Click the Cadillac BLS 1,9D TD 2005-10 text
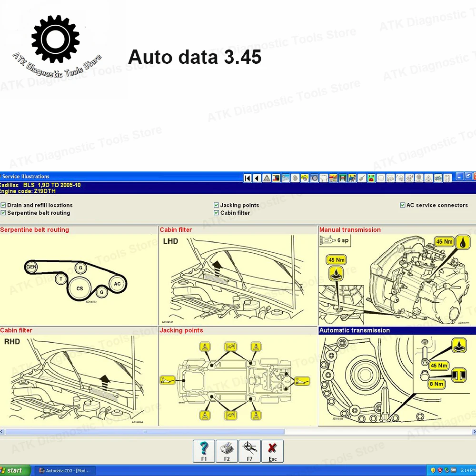The image size is (476, 476). click(40, 185)
